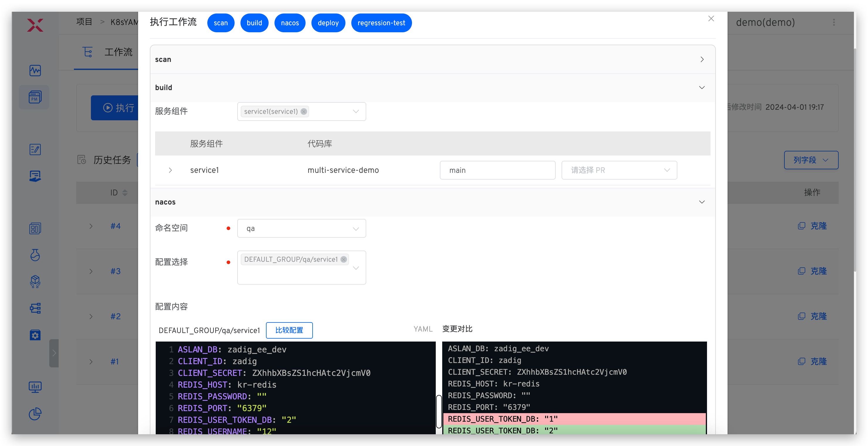Remove the DEFAULT_GROUP/qa/service1 tag
This screenshot has width=868, height=446.
click(343, 259)
